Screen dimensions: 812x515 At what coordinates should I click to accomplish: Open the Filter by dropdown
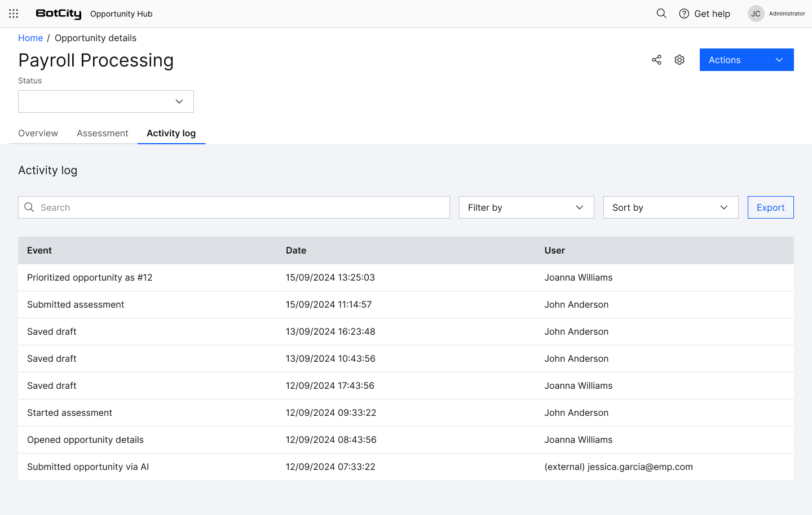(x=526, y=207)
